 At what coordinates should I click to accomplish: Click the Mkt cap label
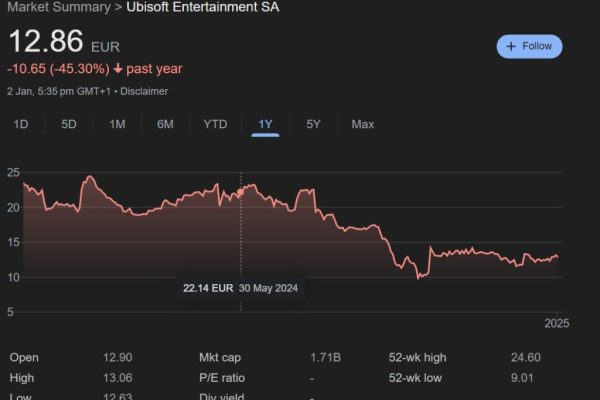point(220,358)
